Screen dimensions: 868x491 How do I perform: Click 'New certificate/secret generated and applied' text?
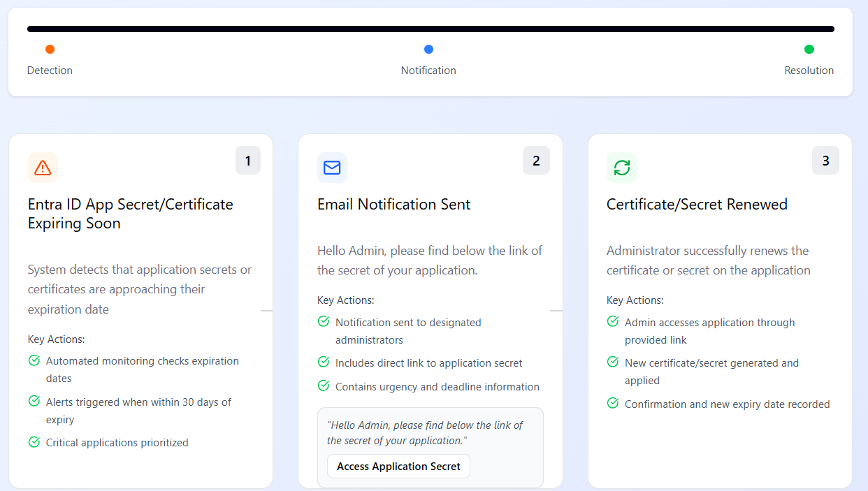pos(711,372)
